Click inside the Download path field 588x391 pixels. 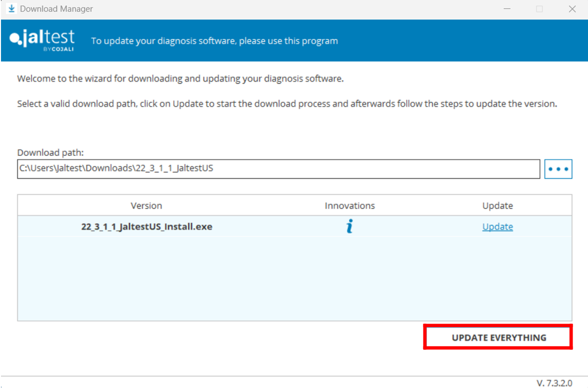pyautogui.click(x=278, y=169)
